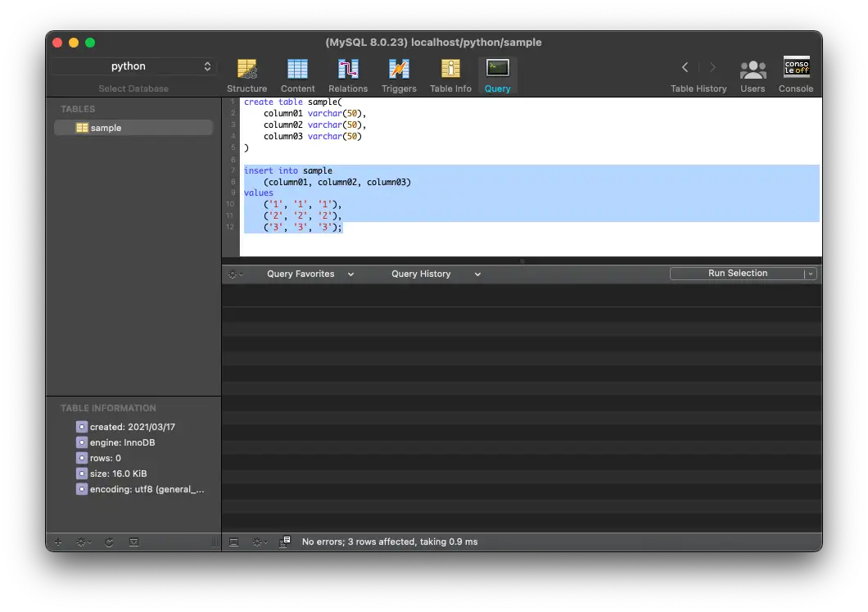This screenshot has width=868, height=612.
Task: Click the query status bar document icon
Action: point(285,542)
